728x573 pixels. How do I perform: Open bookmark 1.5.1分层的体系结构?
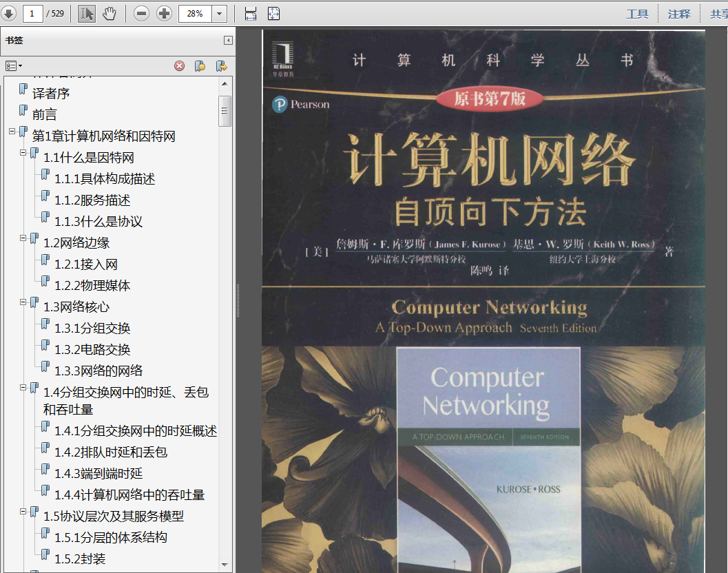click(110, 538)
